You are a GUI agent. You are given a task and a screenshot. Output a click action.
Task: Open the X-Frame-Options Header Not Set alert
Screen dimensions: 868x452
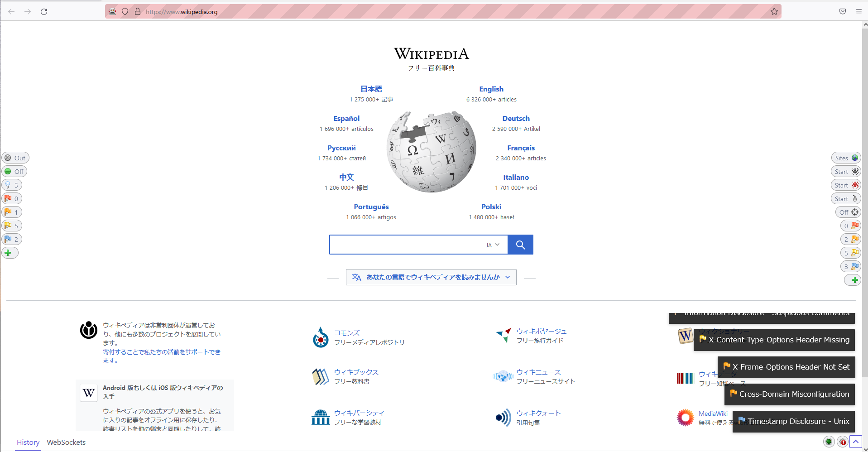tap(786, 367)
